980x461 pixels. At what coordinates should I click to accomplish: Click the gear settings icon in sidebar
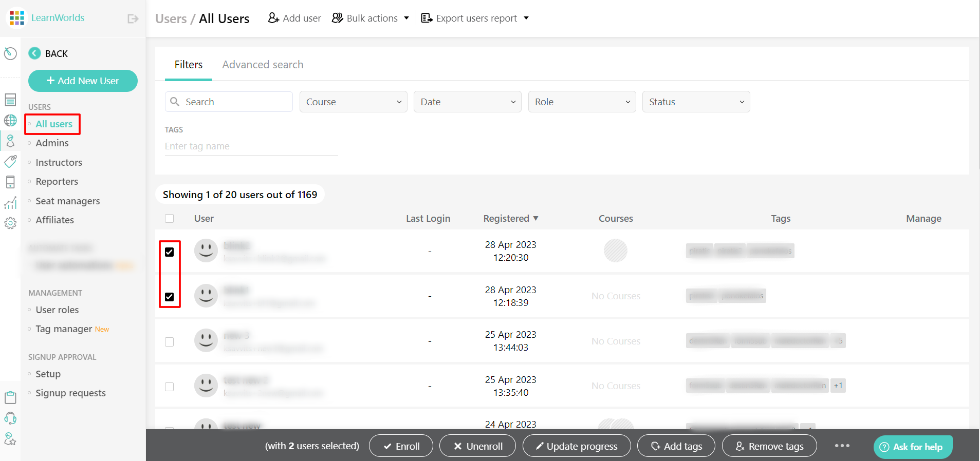click(10, 223)
